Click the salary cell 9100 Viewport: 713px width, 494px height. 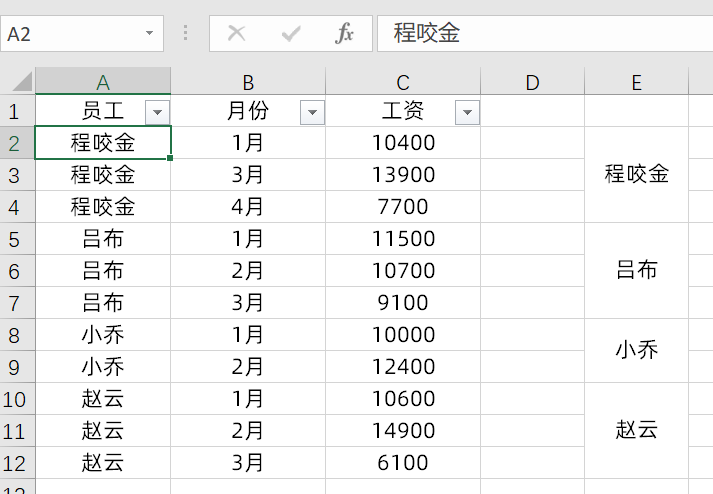coord(403,303)
